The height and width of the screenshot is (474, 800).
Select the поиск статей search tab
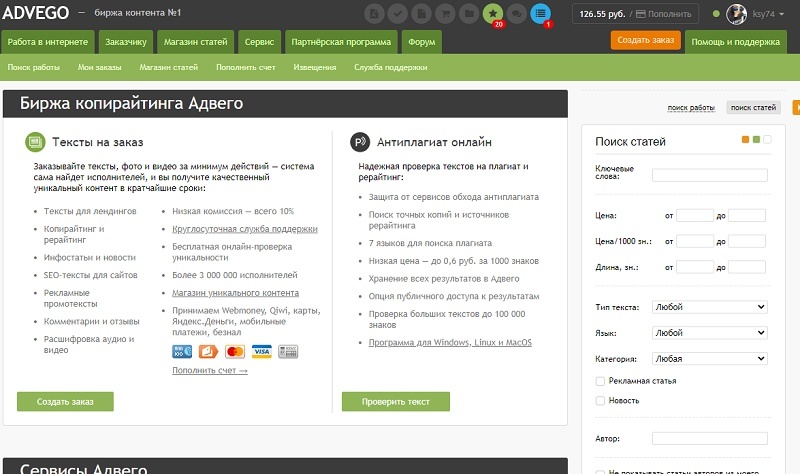point(754,107)
